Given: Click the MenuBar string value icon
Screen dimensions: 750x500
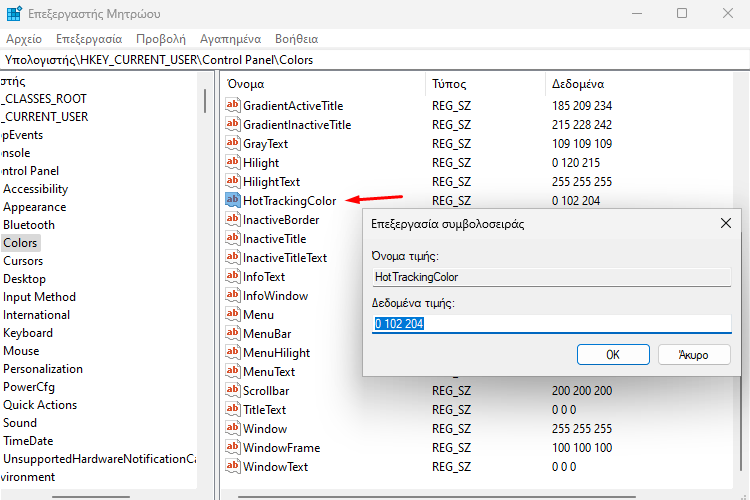Looking at the screenshot, I should [232, 333].
